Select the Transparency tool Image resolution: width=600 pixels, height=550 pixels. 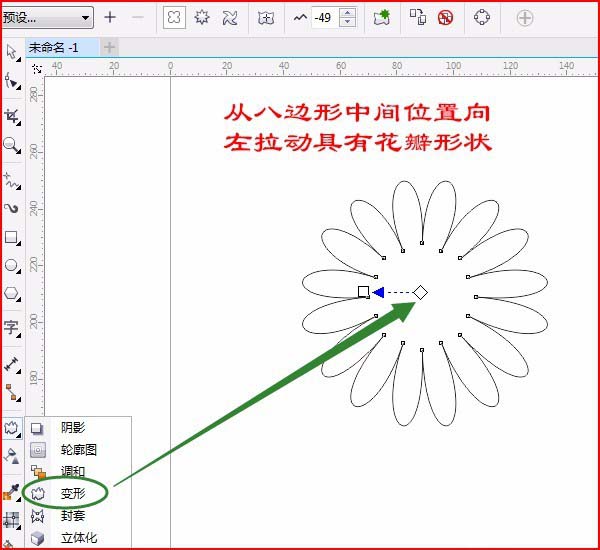click(x=11, y=456)
